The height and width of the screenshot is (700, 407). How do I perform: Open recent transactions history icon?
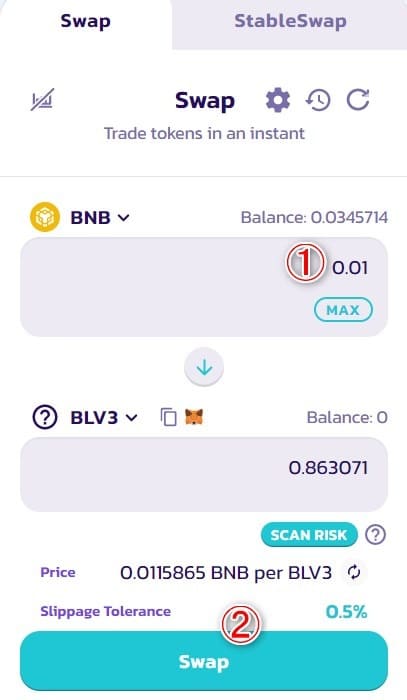click(318, 100)
